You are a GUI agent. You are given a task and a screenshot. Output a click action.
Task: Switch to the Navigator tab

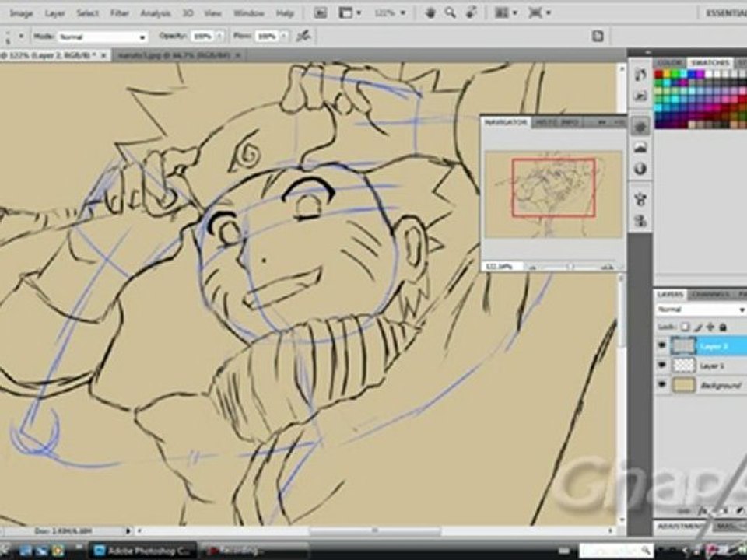(x=506, y=122)
